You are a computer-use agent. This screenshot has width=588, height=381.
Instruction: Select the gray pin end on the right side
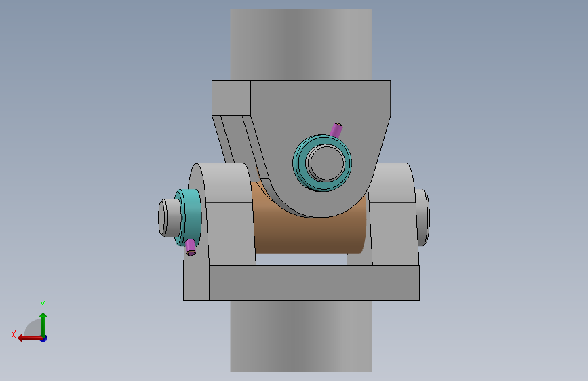point(423,218)
